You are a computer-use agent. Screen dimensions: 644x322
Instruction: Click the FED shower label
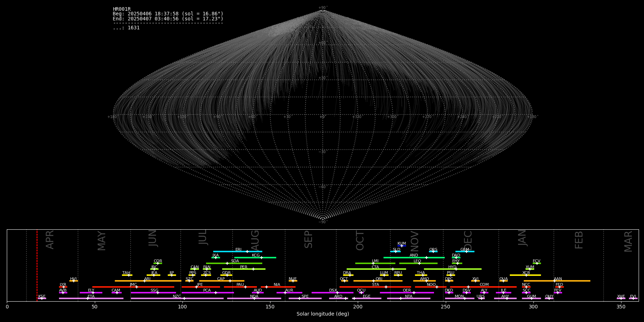[x=559, y=285]
